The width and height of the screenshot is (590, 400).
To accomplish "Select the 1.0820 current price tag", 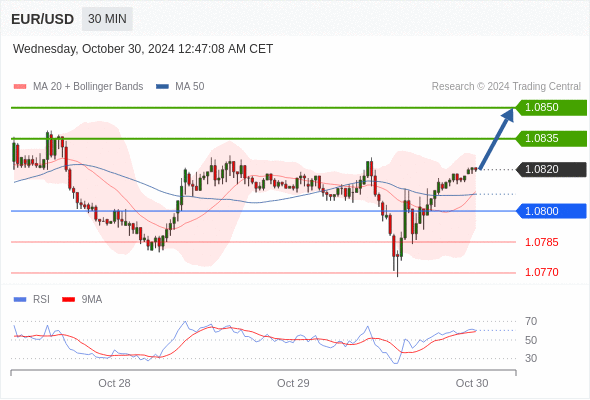I will click(x=551, y=169).
